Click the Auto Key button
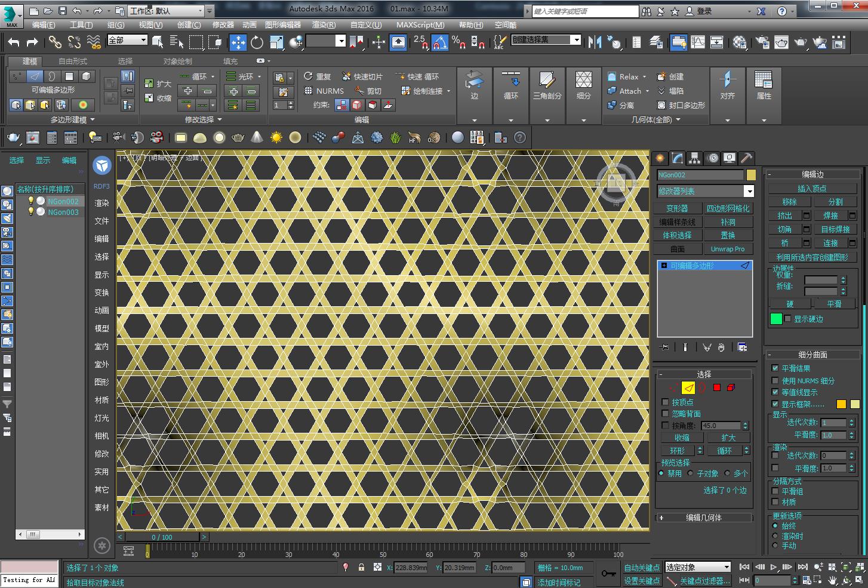 [x=642, y=568]
